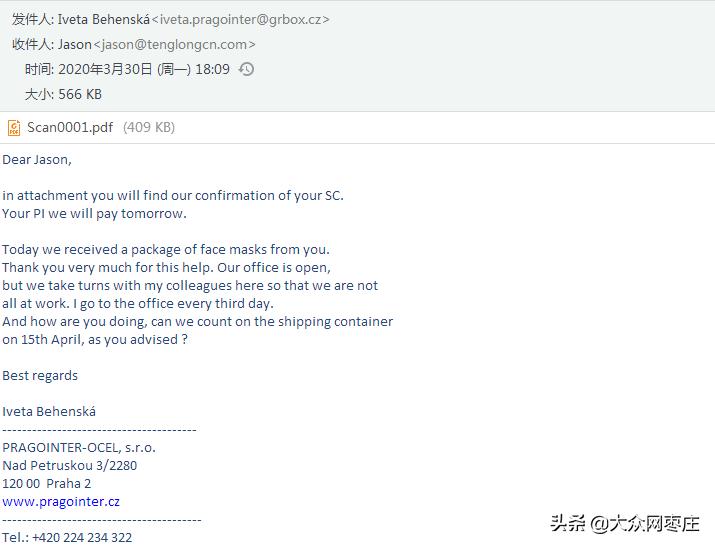Click the "Dear Jason," greeting line
Screen dimensions: 715x548
pyautogui.click(x=37, y=159)
